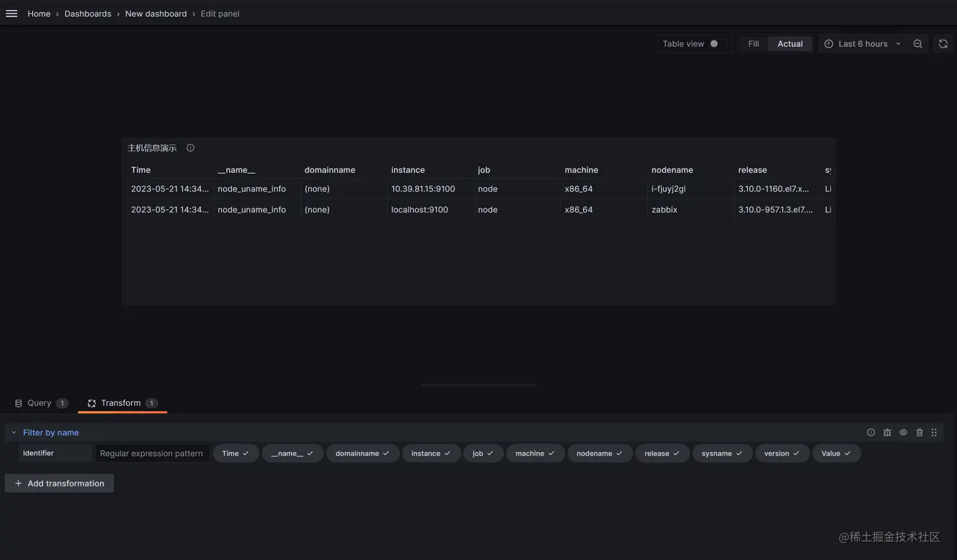Click the panel description info icon

(x=191, y=148)
